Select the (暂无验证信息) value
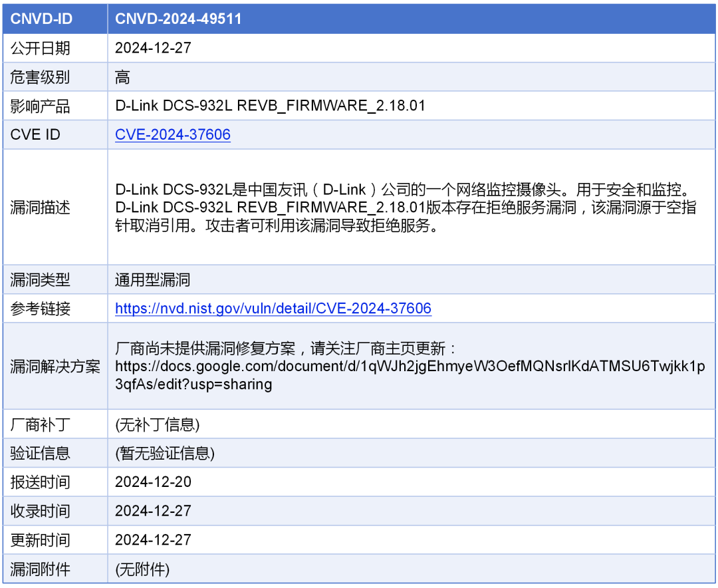 (x=165, y=453)
